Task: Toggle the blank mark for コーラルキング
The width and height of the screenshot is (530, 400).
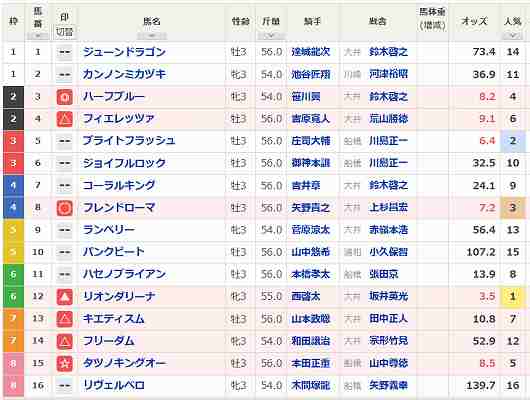Action: pyautogui.click(x=64, y=186)
